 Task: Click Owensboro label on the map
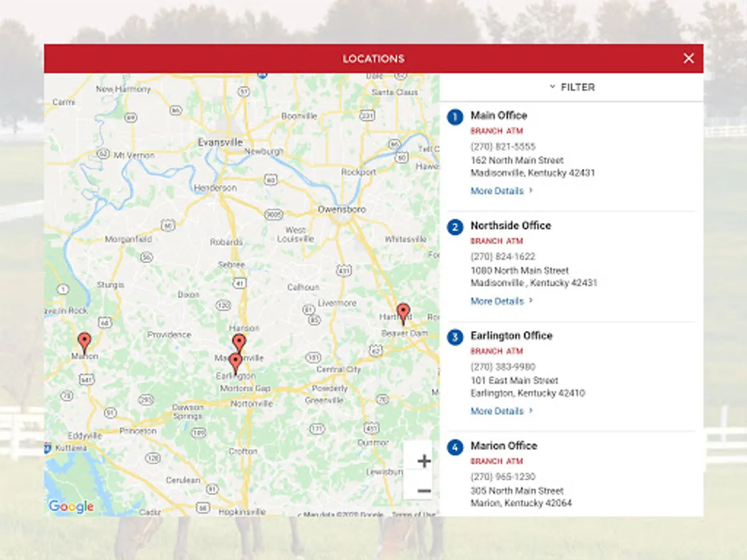point(342,210)
